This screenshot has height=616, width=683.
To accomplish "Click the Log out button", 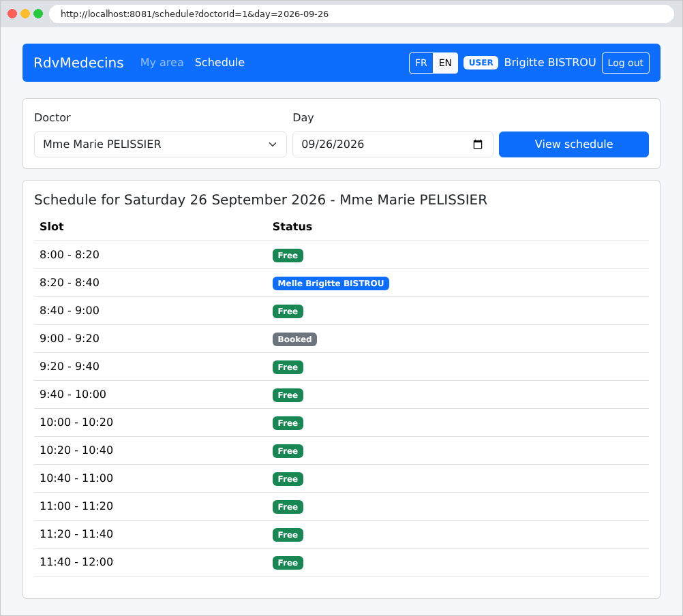I will 626,63.
